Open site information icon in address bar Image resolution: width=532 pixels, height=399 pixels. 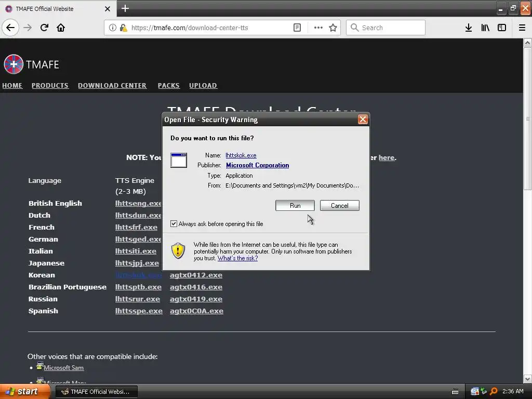point(113,28)
